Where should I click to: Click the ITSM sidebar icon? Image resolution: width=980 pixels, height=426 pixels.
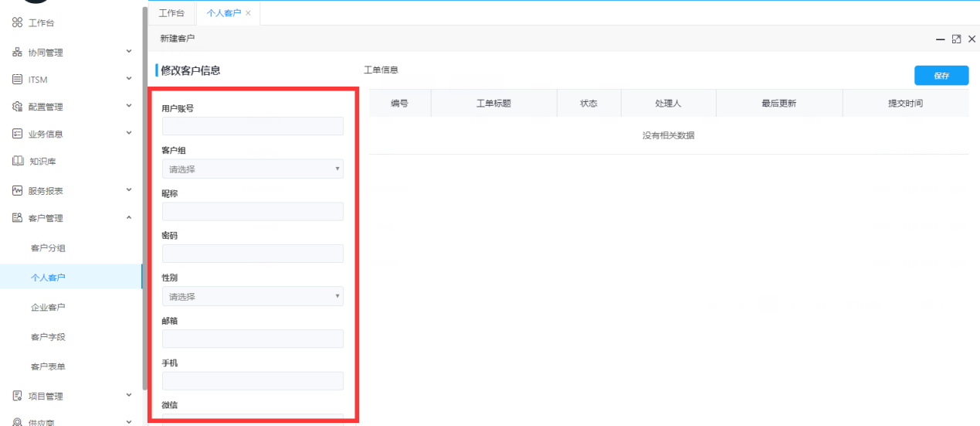(x=17, y=80)
